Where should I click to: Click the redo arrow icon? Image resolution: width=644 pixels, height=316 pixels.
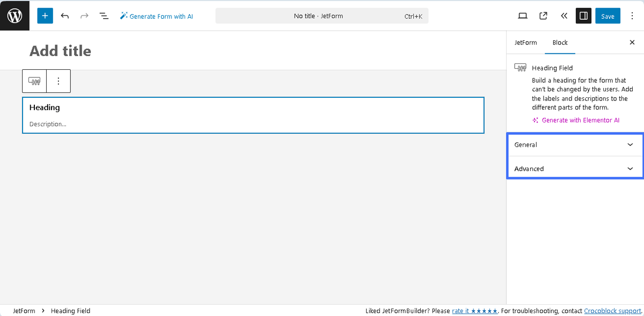[84, 16]
